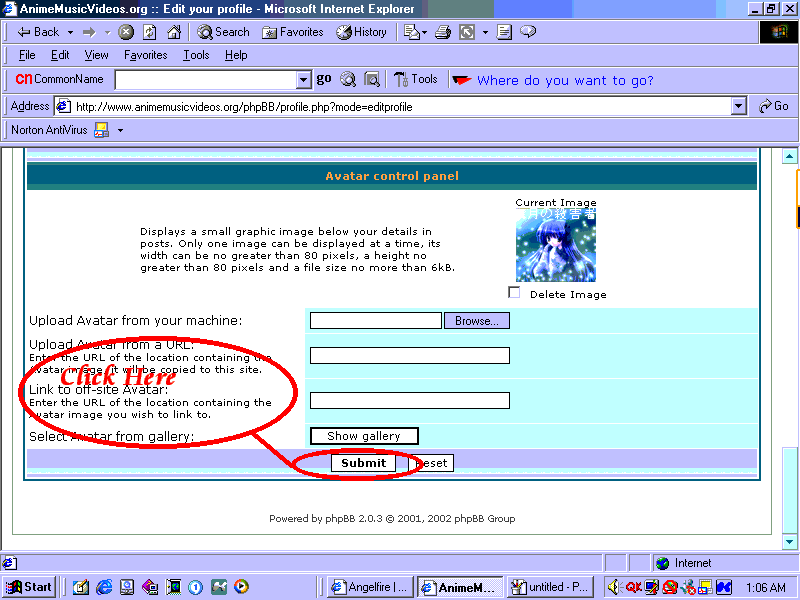The width and height of the screenshot is (800, 600).
Task: Click the Full Screen size icon
Action: 467,32
